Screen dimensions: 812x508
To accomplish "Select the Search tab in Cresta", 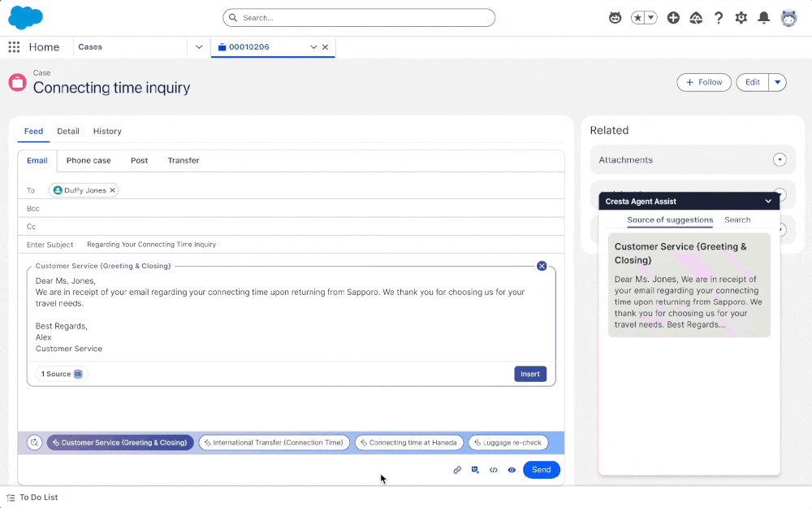I will pos(737,219).
